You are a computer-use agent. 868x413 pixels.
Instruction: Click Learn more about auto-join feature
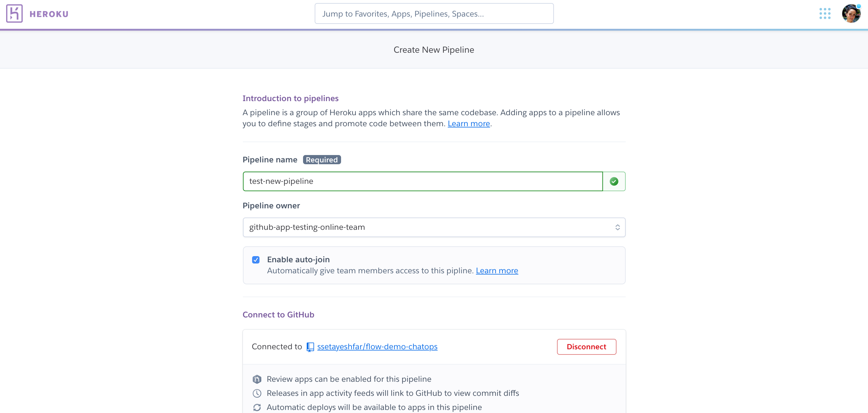pos(497,270)
